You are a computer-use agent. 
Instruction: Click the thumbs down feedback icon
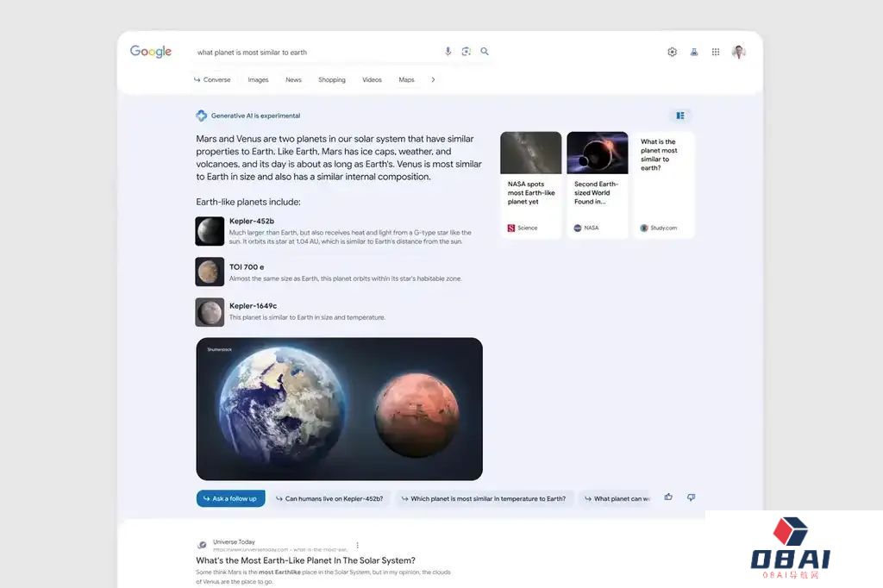pyautogui.click(x=691, y=497)
